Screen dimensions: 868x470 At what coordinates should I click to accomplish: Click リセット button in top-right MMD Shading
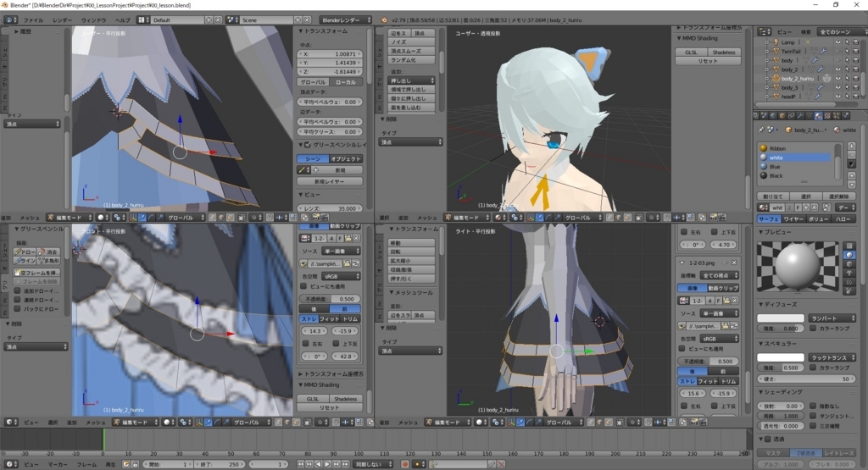(x=708, y=61)
